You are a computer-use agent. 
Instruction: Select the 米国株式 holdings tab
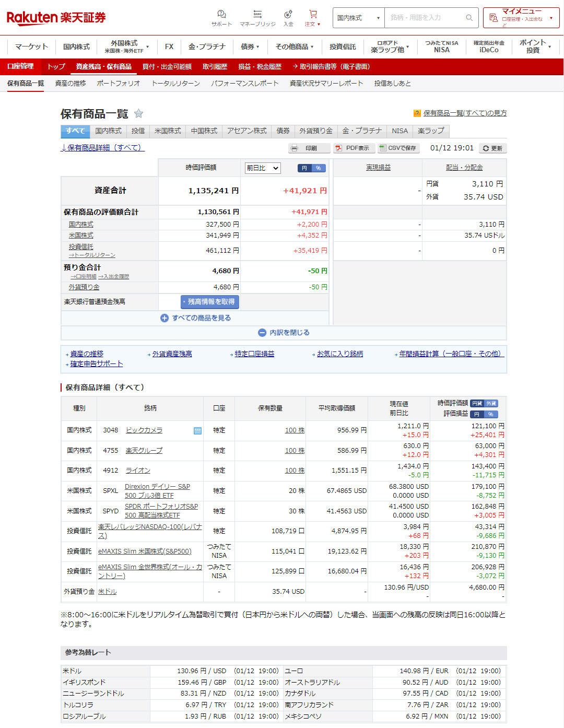click(168, 131)
